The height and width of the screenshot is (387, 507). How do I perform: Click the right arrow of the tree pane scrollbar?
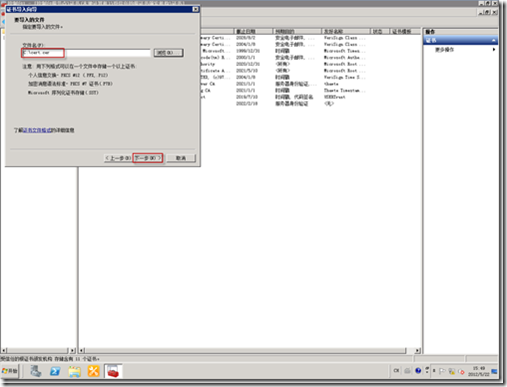point(73,351)
